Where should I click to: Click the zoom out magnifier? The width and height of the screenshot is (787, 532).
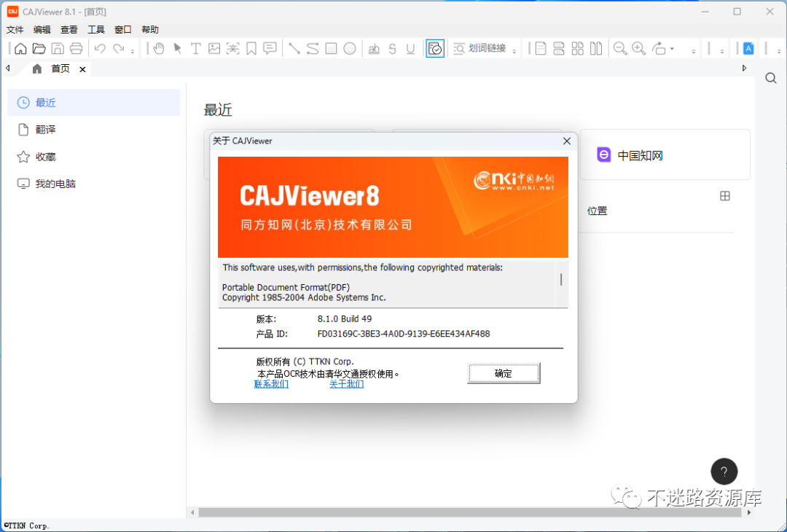(x=620, y=49)
